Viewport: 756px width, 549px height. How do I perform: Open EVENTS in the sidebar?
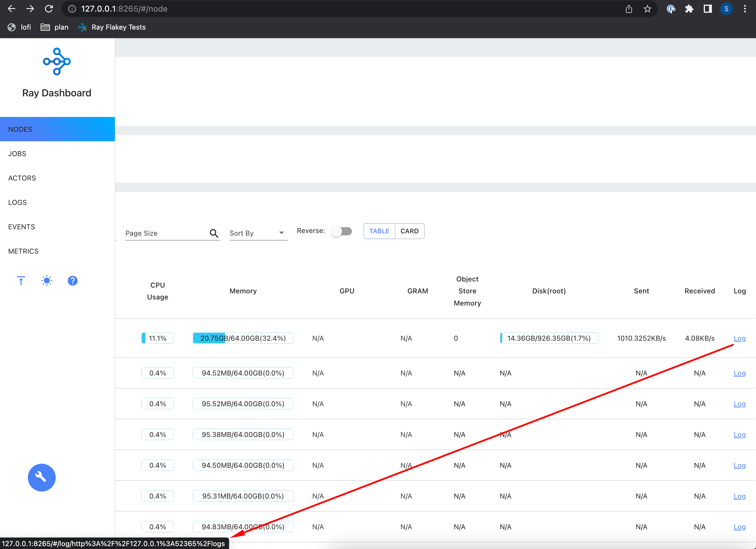57,226
